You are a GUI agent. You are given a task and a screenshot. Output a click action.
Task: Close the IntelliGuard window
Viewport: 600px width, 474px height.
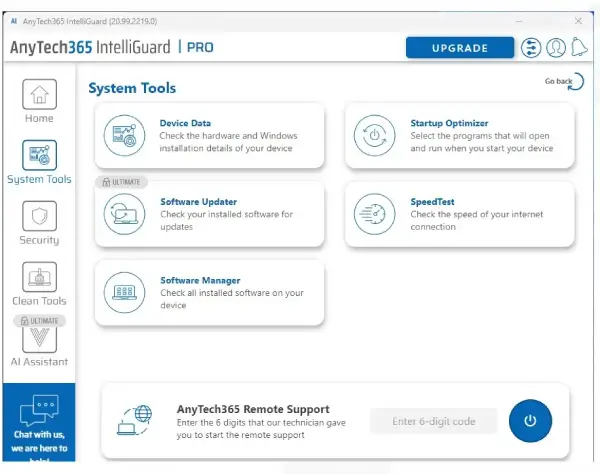point(578,21)
